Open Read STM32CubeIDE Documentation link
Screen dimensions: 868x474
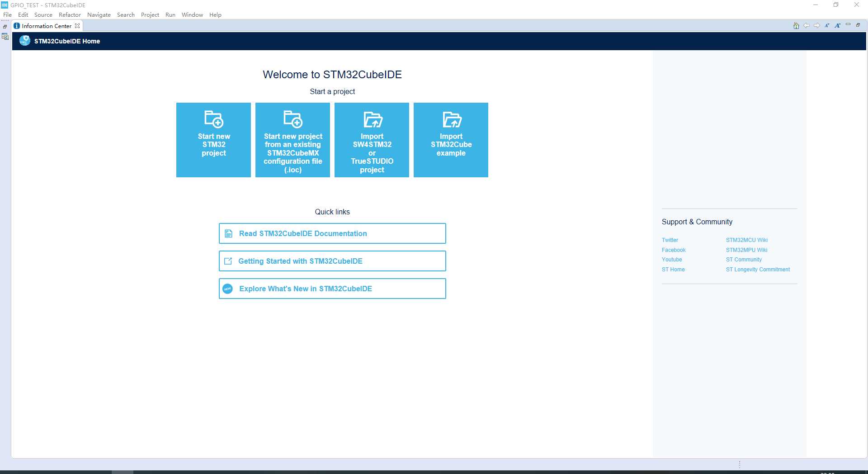[332, 233]
